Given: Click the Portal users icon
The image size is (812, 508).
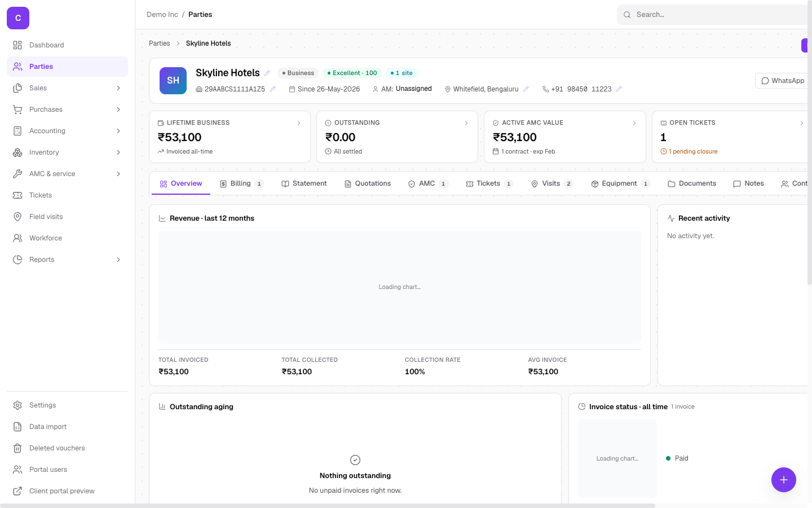Looking at the screenshot, I should tap(17, 470).
